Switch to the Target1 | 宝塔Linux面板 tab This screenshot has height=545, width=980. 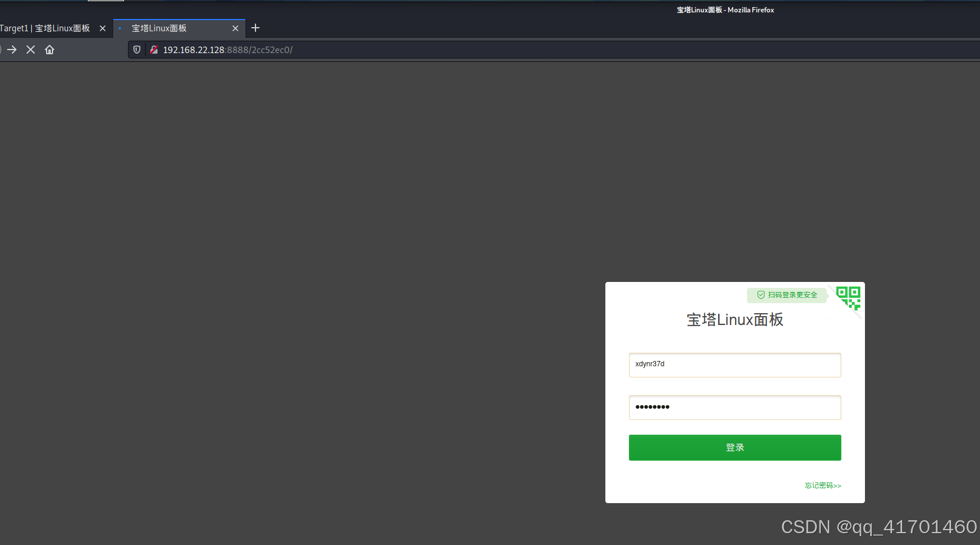coord(45,28)
